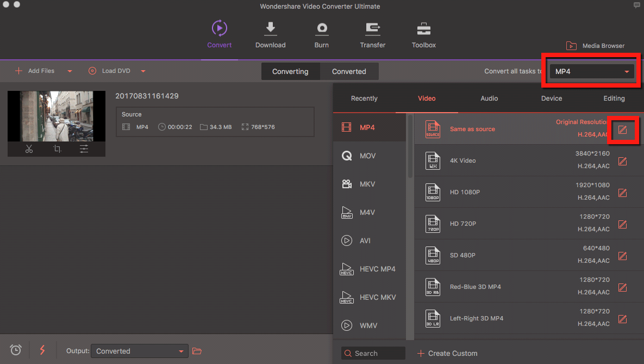Viewport: 644px width, 364px height.
Task: Expand the Load DVD dropdown arrow
Action: (x=143, y=71)
